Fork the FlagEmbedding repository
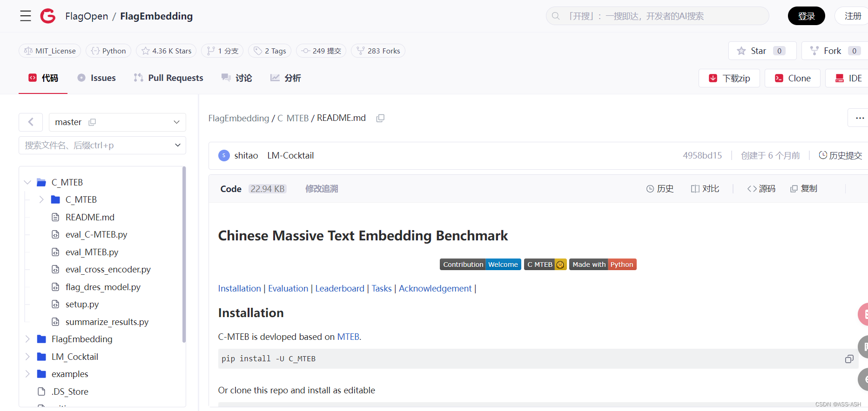Viewport: 868px width, 411px height. [835, 51]
